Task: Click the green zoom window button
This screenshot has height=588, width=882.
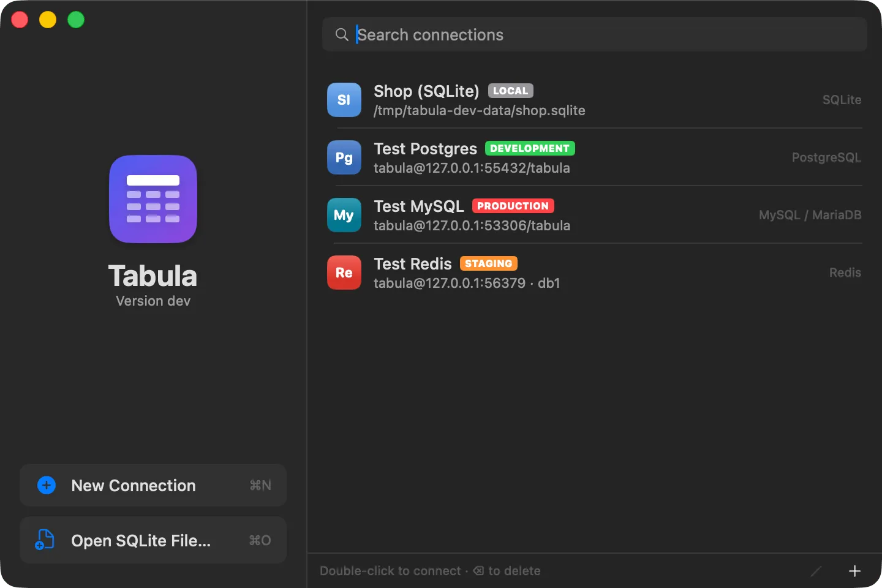Action: pos(76,20)
